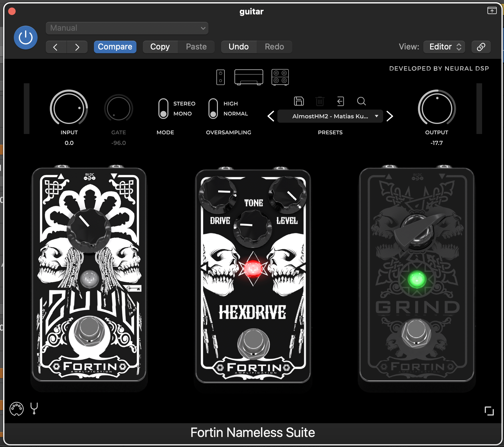Screen dimensions: 504x447
Task: Toggle the plugin power bypass button
Action: coord(26,38)
